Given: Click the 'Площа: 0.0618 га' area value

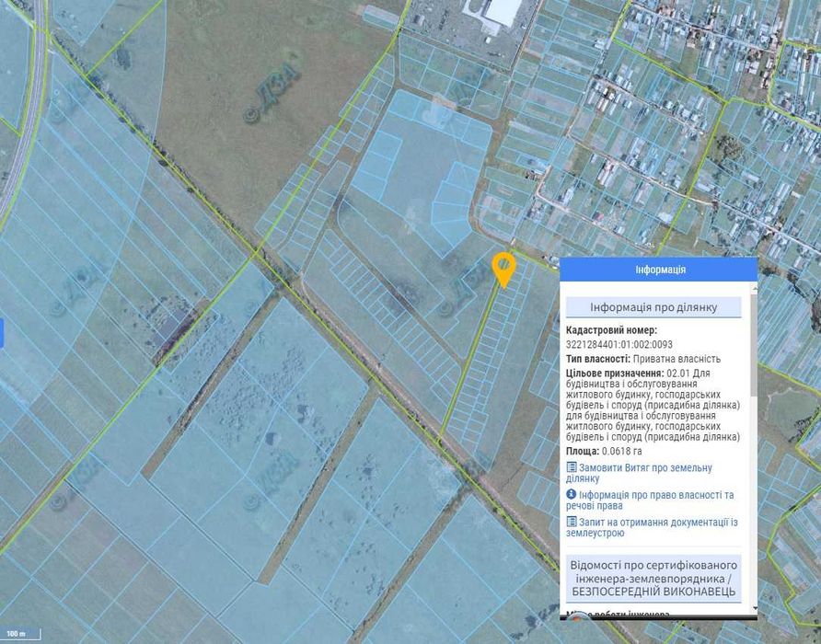Looking at the screenshot, I should coord(604,452).
